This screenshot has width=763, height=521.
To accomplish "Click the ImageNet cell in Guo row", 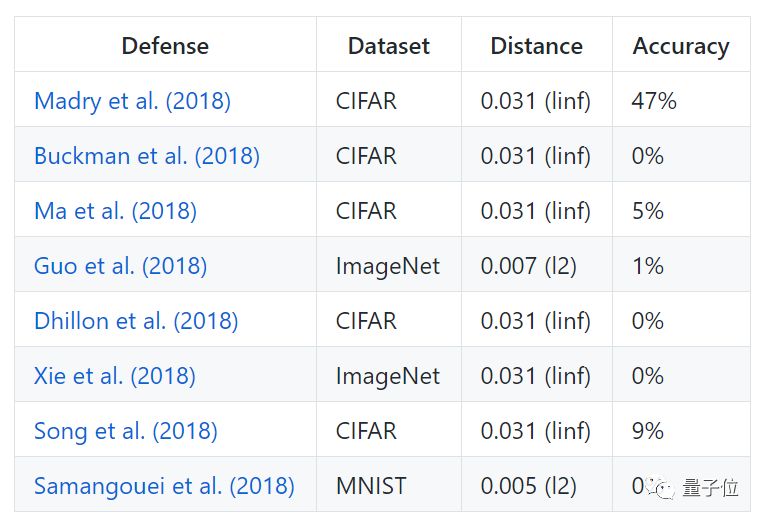I will tap(388, 266).
